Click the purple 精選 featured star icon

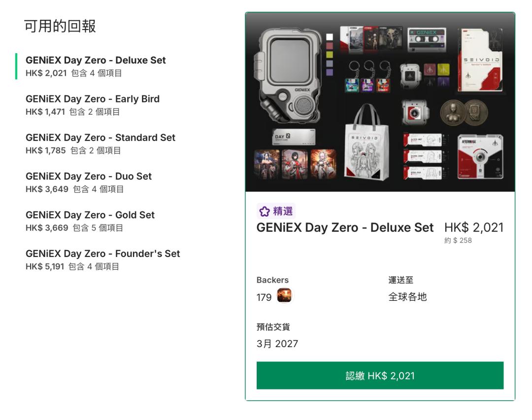click(265, 211)
